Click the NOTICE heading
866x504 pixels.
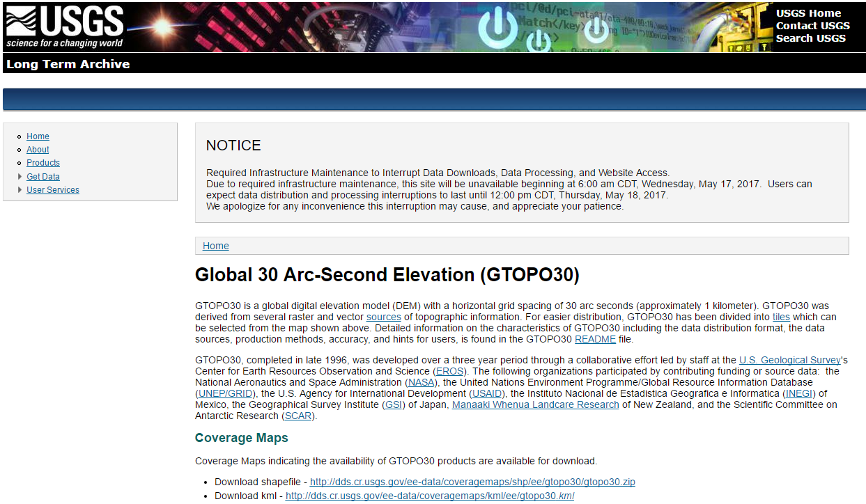coord(233,145)
